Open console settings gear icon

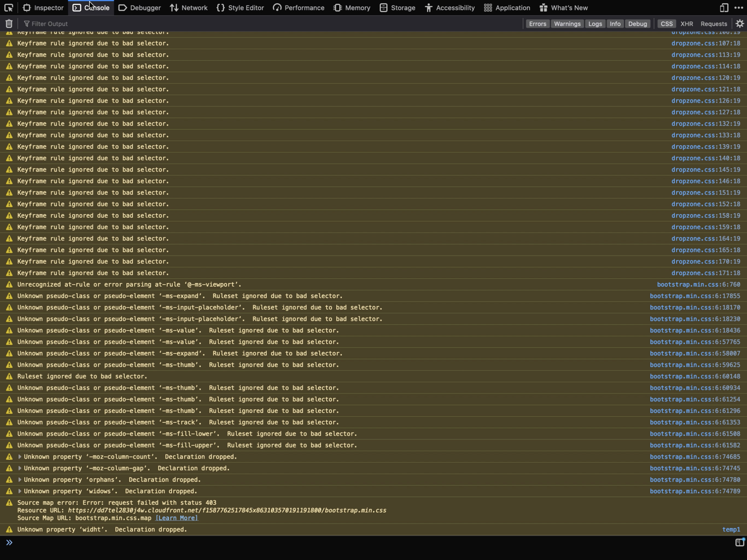(740, 24)
